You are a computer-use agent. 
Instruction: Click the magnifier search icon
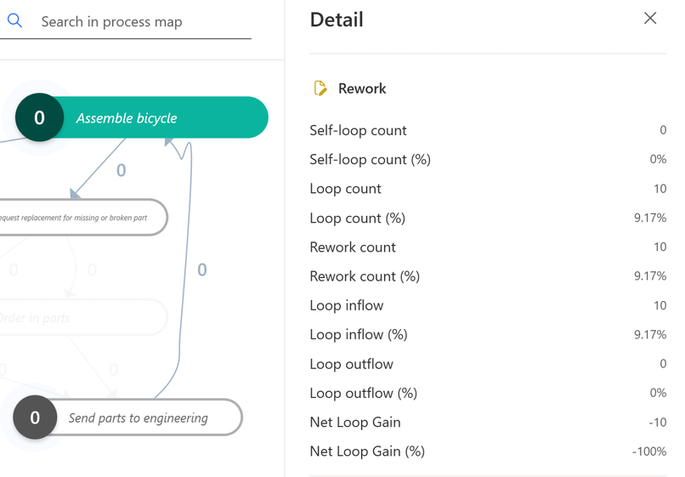click(x=14, y=21)
